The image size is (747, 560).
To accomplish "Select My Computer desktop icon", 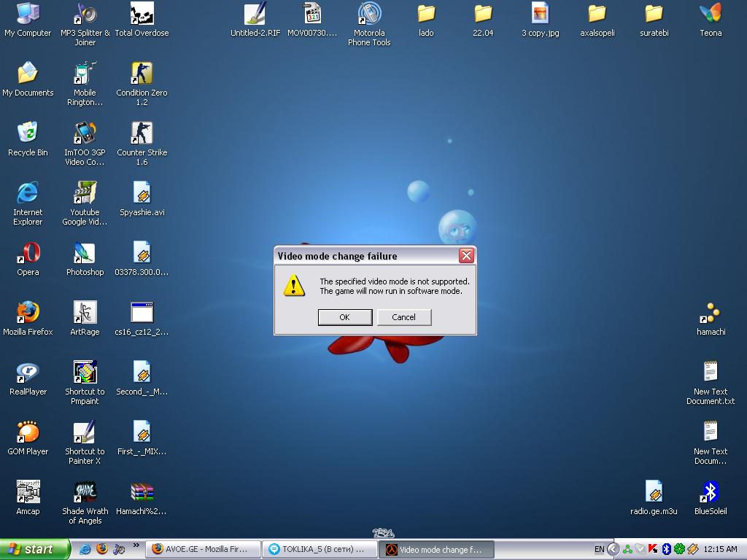I will [x=28, y=19].
